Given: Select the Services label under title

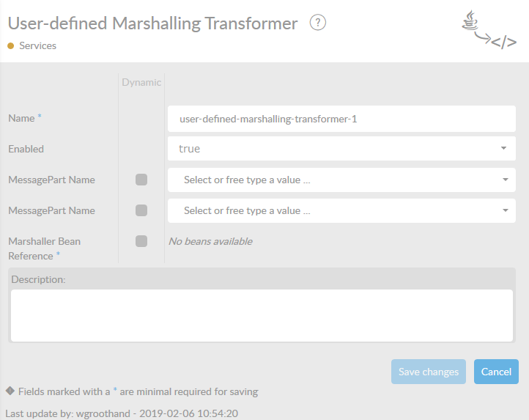Looking at the screenshot, I should pos(37,45).
